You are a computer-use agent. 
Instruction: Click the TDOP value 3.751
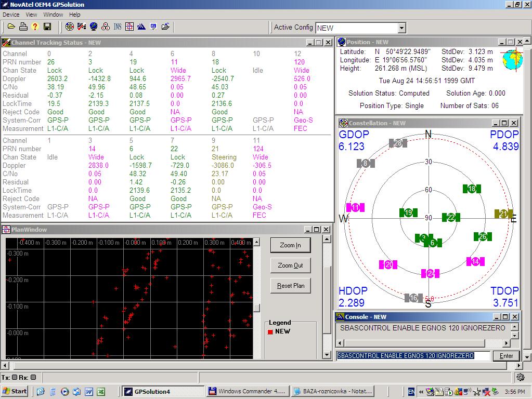506,303
